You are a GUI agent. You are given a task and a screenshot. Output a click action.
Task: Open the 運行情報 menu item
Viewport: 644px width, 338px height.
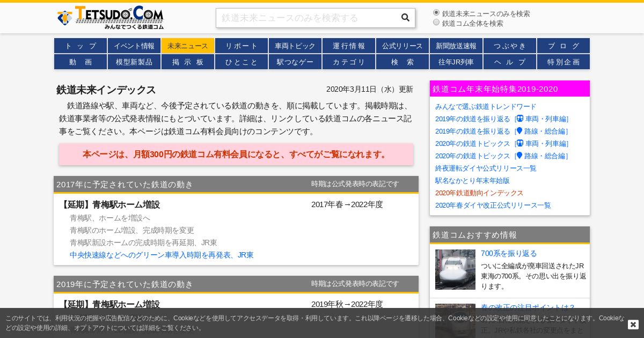pos(349,46)
